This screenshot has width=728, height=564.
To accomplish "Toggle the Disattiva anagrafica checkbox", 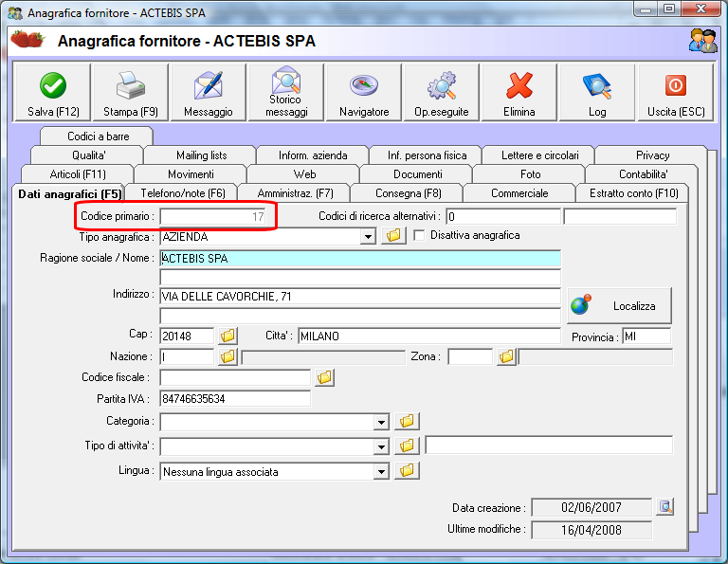I will click(419, 235).
